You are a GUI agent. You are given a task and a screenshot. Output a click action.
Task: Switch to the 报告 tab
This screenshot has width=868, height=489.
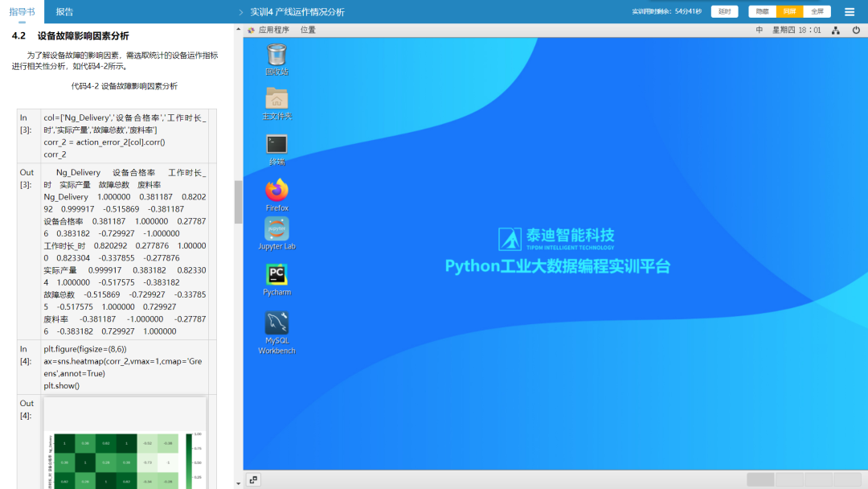[x=65, y=11]
